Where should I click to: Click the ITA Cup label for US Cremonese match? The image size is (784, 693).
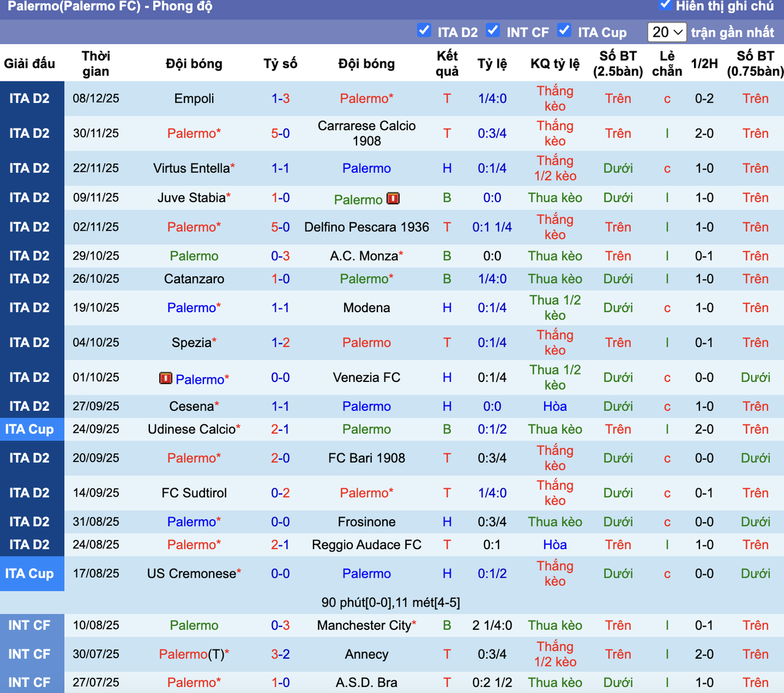pyautogui.click(x=29, y=574)
